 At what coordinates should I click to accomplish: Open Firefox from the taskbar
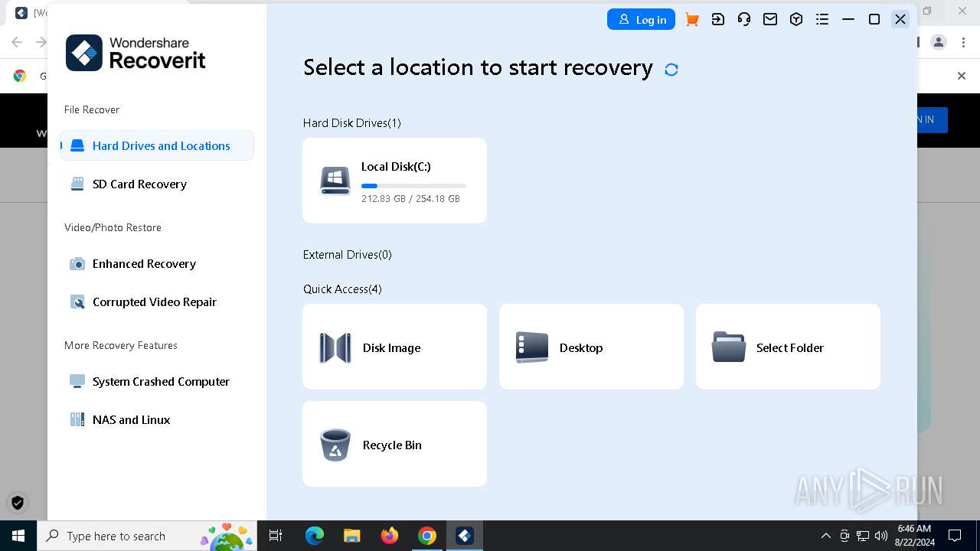[389, 536]
